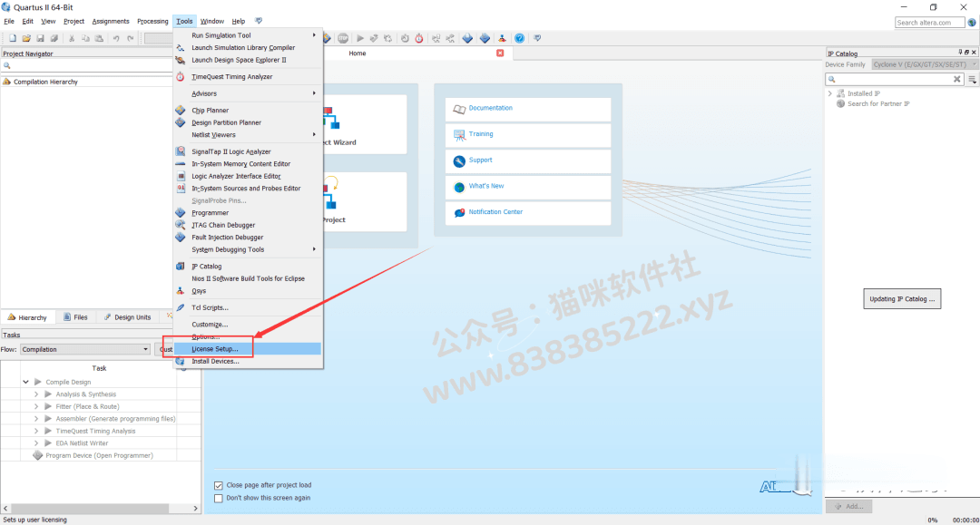
Task: Click the Tcl Scripts pencil icon
Action: pos(180,307)
